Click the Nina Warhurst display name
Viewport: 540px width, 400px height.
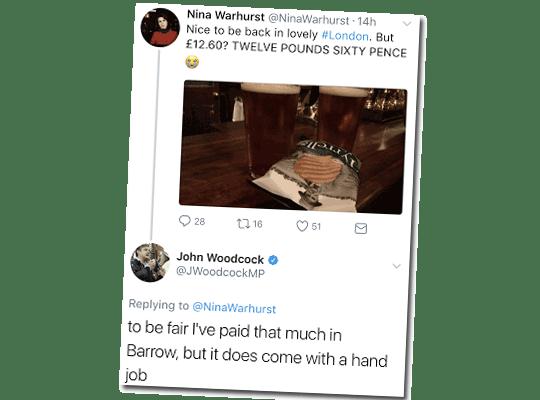click(226, 16)
